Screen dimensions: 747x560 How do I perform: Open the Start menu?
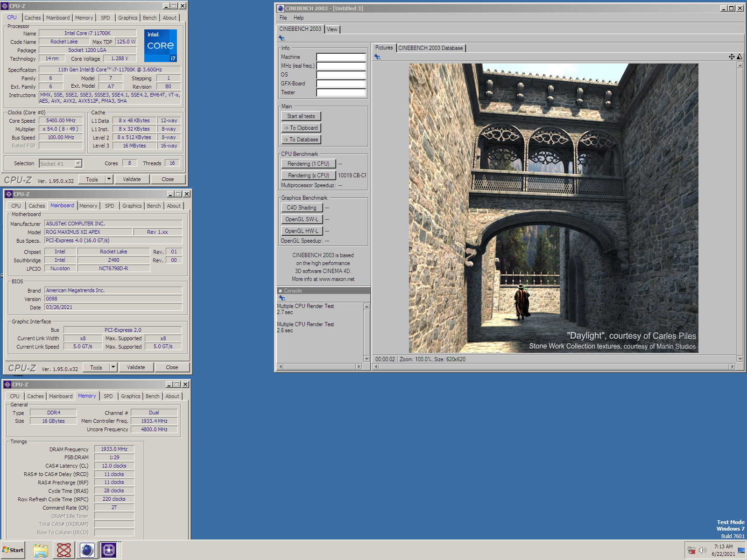click(13, 550)
